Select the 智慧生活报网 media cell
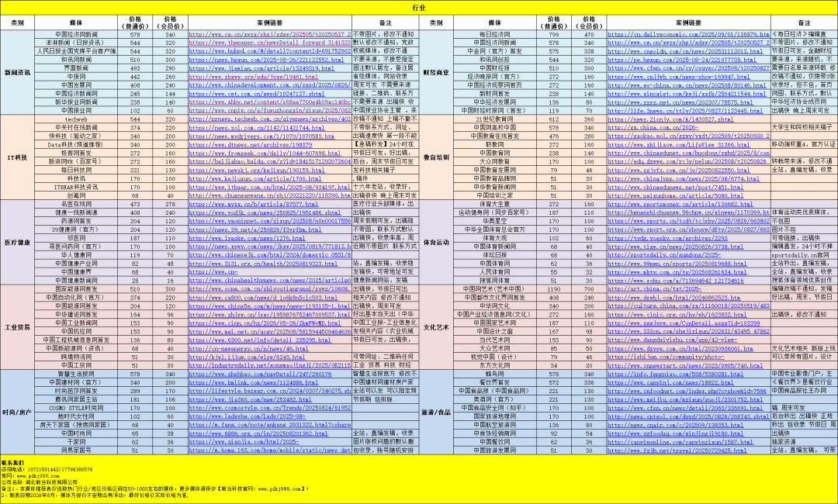The width and height of the screenshot is (838, 504). 76,374
